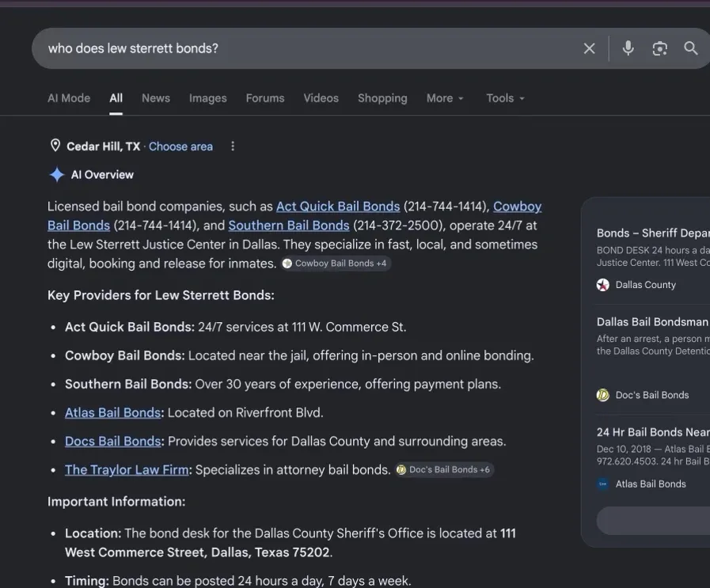
Task: Click the magnifying glass search icon
Action: (690, 48)
